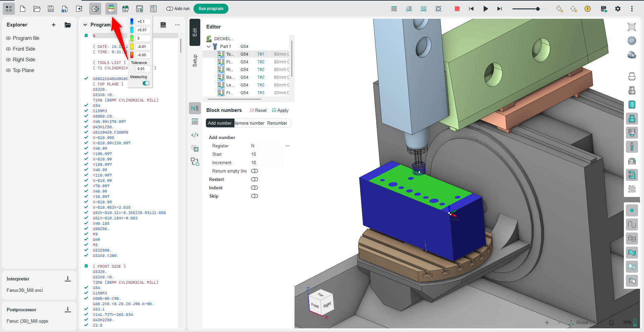
Task: Click Reset in Block numbers
Action: (258, 111)
